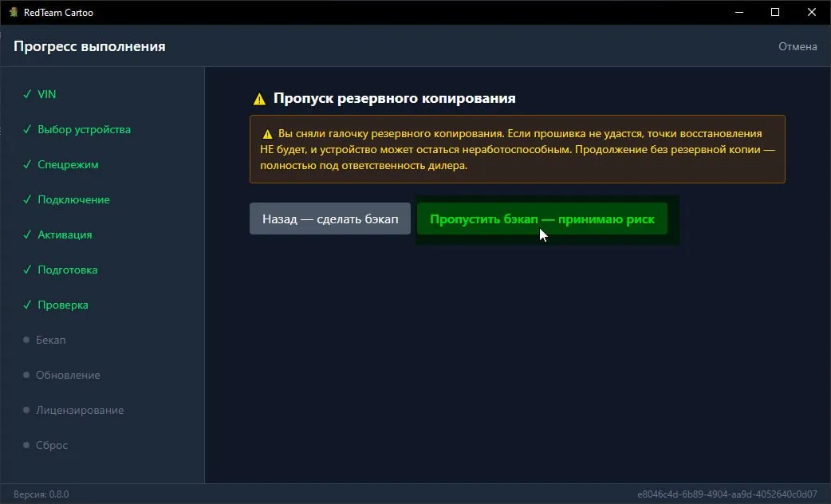This screenshot has width=831, height=504.
Task: Click the pending Обновление step
Action: (x=68, y=376)
